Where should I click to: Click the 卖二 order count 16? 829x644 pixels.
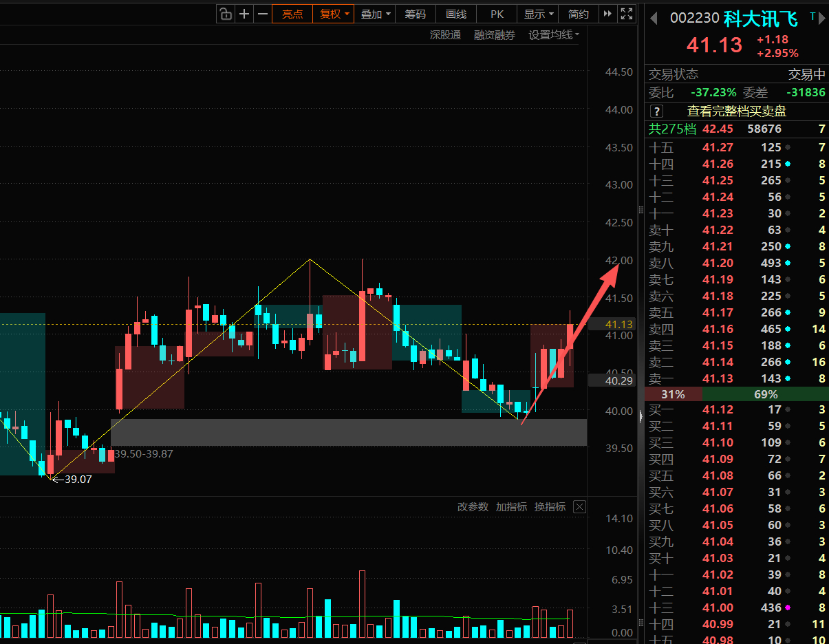pos(819,362)
